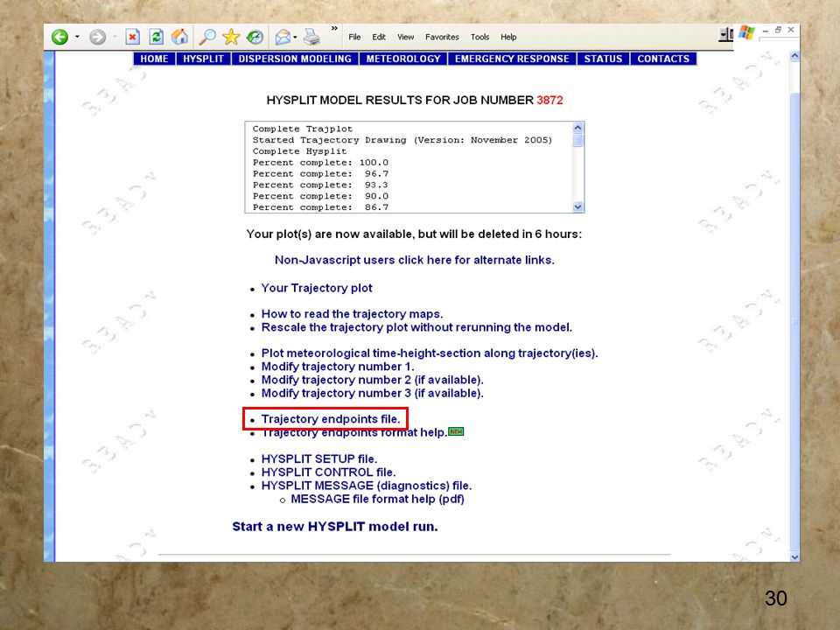This screenshot has height=630, width=840.
Task: Open the Favorites star icon
Action: pos(231,37)
